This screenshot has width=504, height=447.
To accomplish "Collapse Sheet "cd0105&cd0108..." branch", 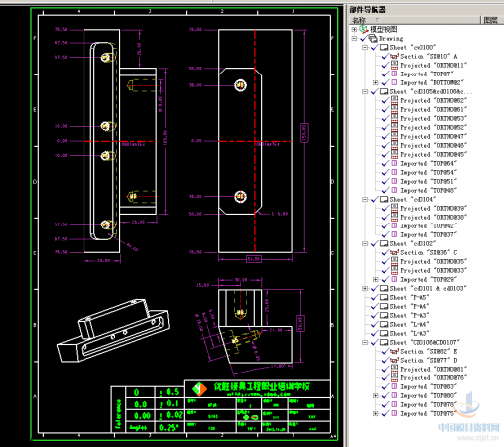I will pos(365,91).
